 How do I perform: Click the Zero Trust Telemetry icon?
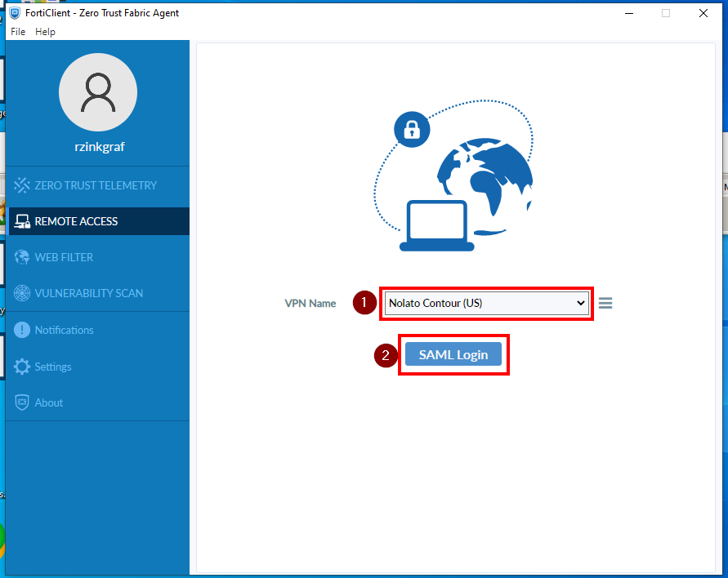coord(21,185)
